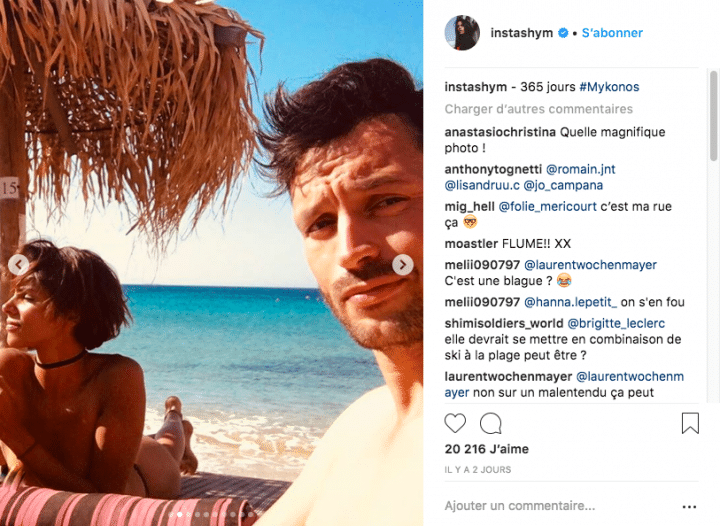This screenshot has height=526, width=720.
Task: Click the comments scrollbar thumb
Action: [714, 116]
